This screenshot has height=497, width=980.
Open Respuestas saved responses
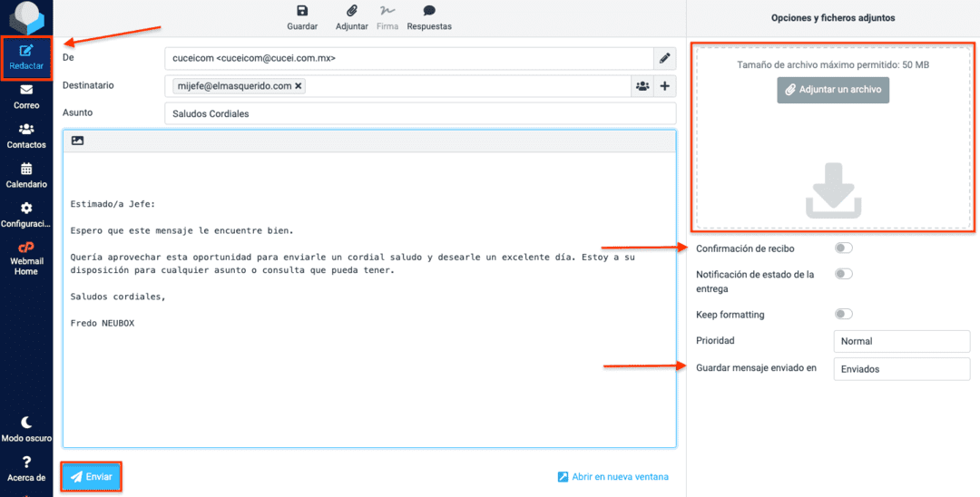[x=429, y=18]
